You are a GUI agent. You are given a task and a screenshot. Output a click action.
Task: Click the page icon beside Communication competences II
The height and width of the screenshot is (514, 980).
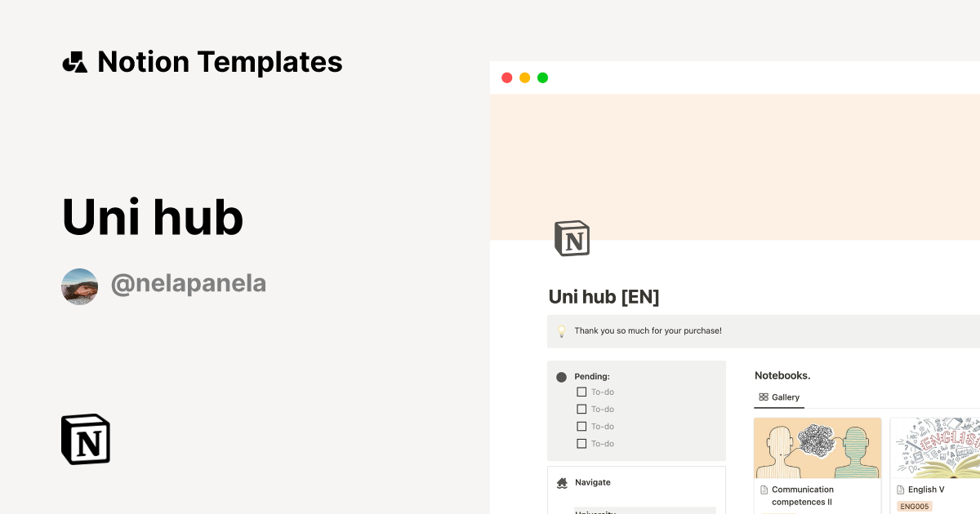(x=765, y=490)
